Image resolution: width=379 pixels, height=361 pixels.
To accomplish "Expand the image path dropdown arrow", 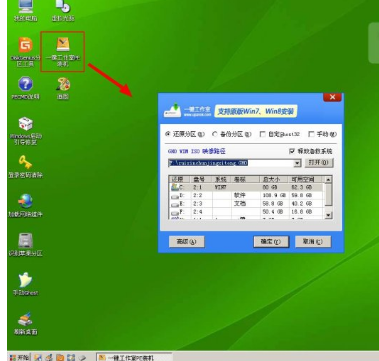I will pyautogui.click(x=297, y=163).
